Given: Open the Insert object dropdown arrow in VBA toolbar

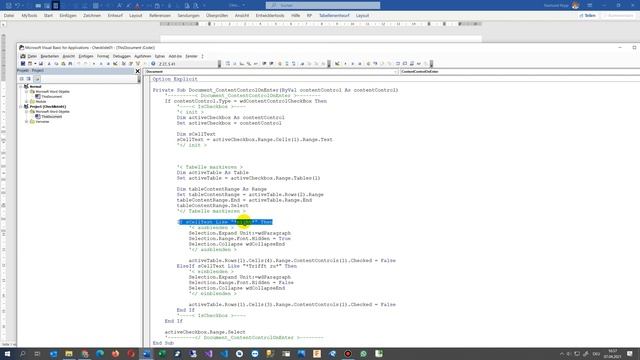Looking at the screenshot, I should [x=35, y=64].
